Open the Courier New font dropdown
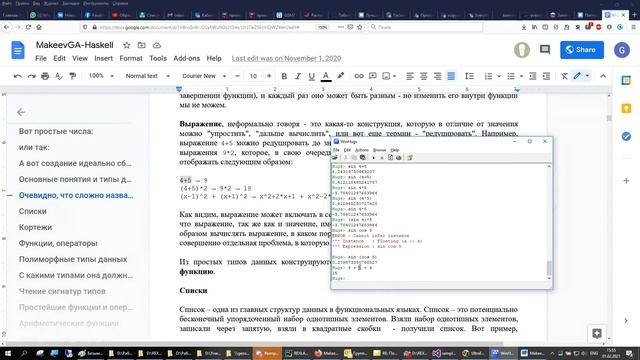The height and width of the screenshot is (360, 640). (204, 76)
